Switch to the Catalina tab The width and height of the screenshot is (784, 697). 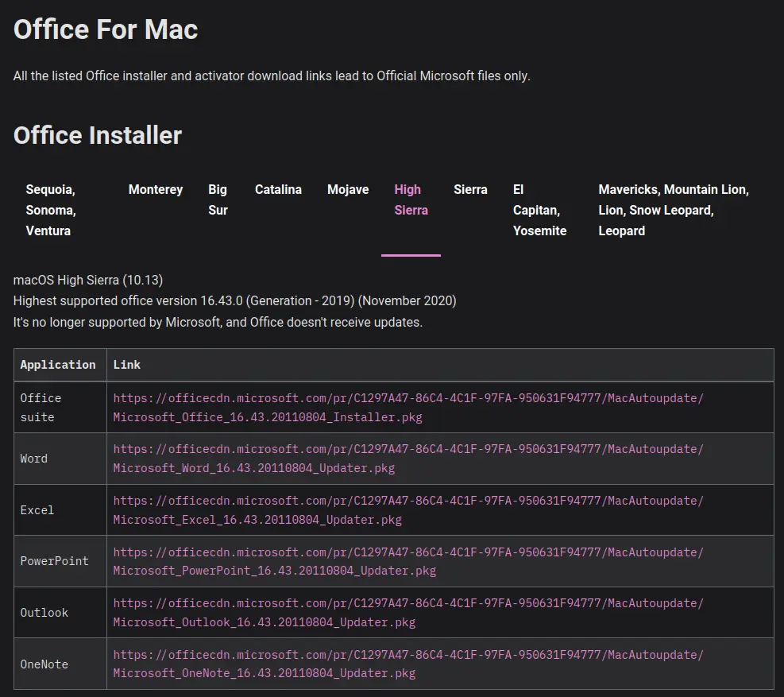pos(278,190)
